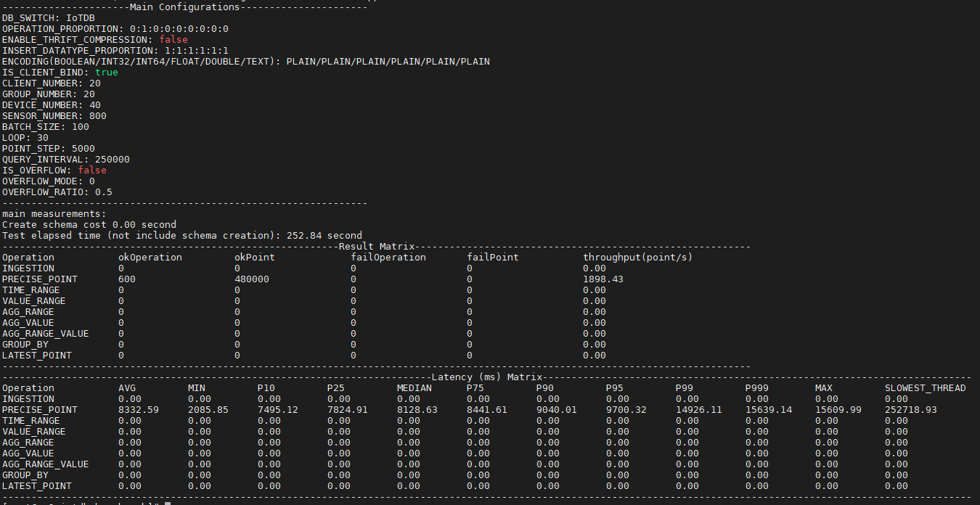980x505 pixels.
Task: Click AGG_RANGE label in Result Matrix
Action: click(x=28, y=312)
